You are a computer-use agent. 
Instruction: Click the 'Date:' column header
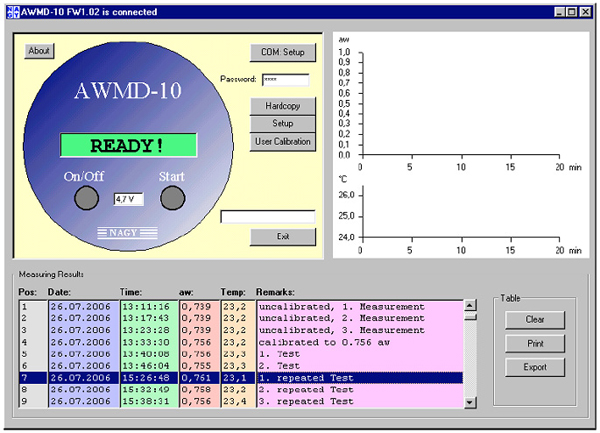59,292
